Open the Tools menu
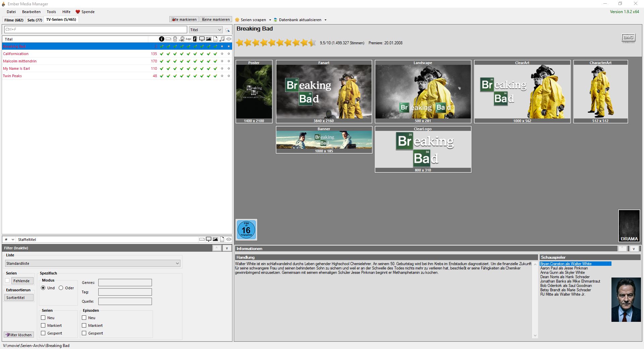Image resolution: width=644 pixels, height=349 pixels. click(51, 12)
